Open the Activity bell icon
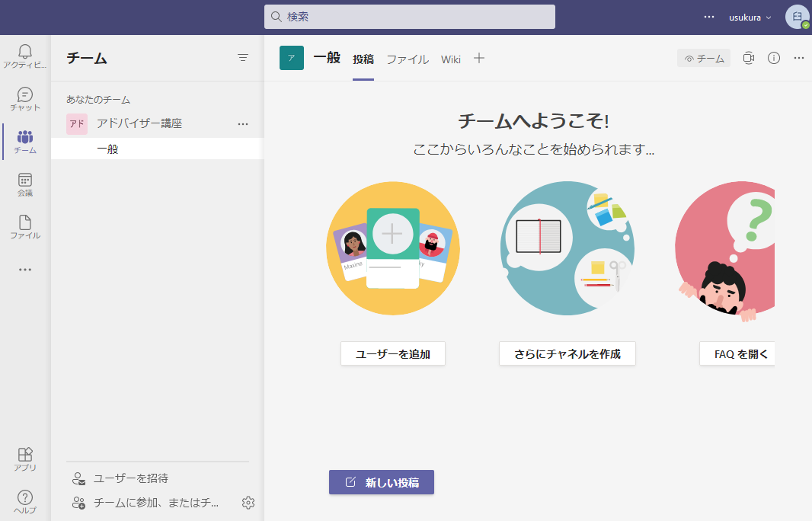The height and width of the screenshot is (521, 812). [25, 52]
